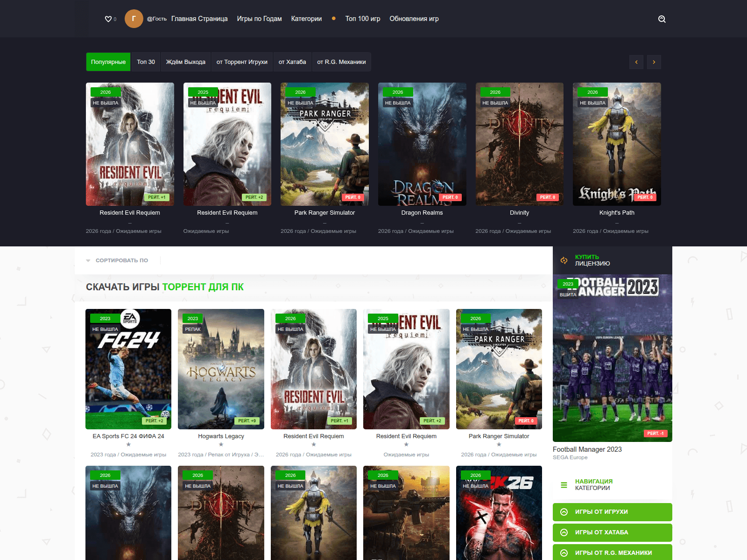Click the guest avatar icon with letter Г
The image size is (747, 560).
click(134, 19)
